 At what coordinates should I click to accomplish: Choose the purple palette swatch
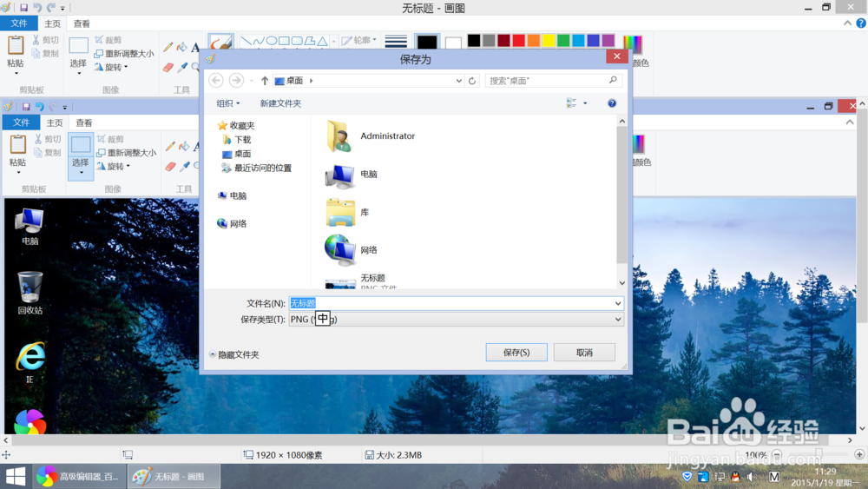click(x=608, y=41)
